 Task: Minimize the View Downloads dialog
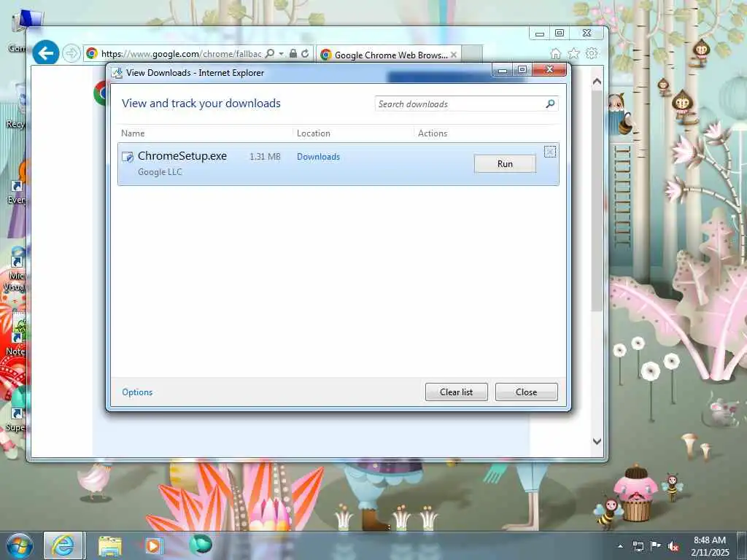(503, 70)
